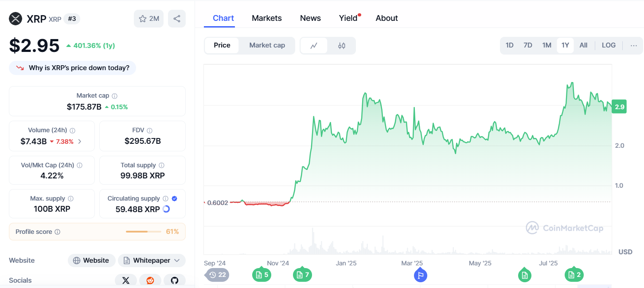The width and height of the screenshot is (644, 288).
Task: Toggle Price display mode
Action: tap(222, 45)
